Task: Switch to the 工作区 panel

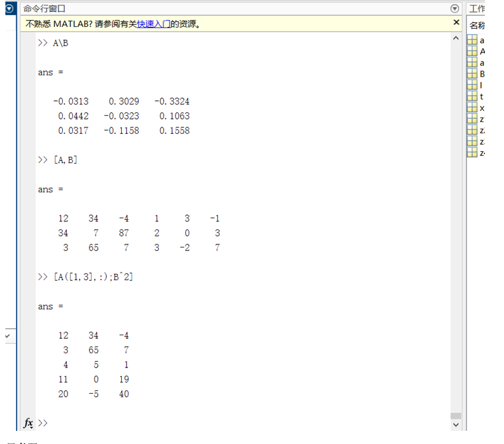Action: (x=478, y=8)
